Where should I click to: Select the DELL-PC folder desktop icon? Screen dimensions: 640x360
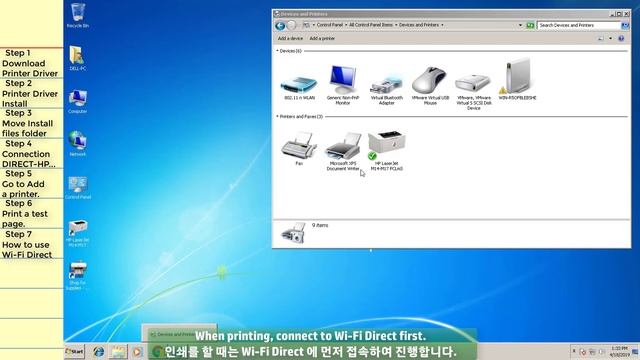[x=78, y=58]
